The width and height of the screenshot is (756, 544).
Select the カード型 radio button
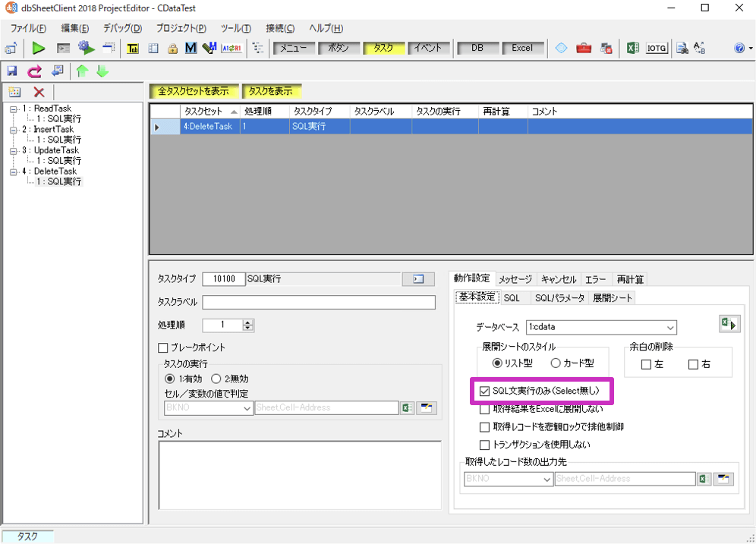(556, 363)
